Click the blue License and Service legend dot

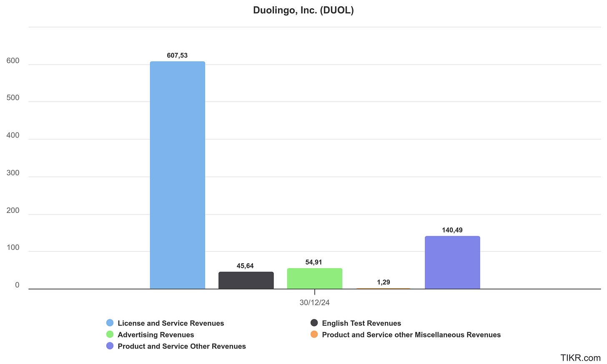[110, 323]
